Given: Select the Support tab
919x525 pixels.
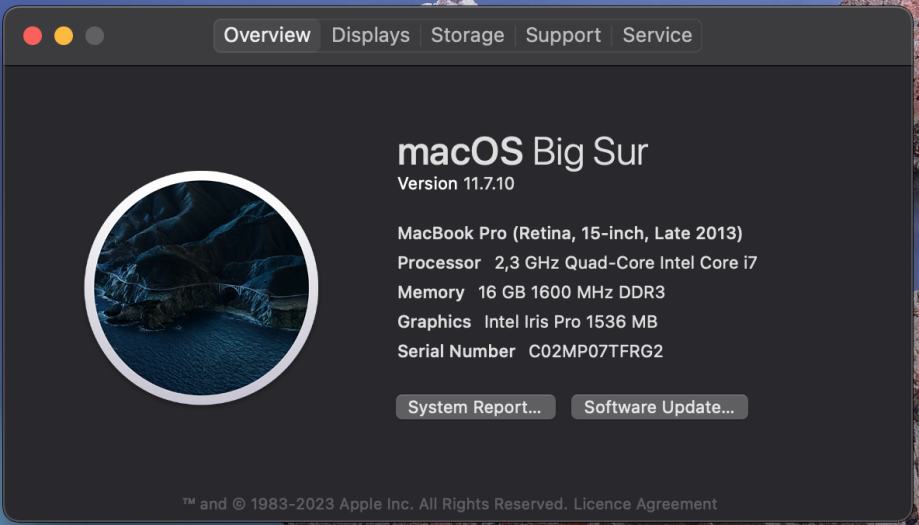Looking at the screenshot, I should click(x=563, y=35).
